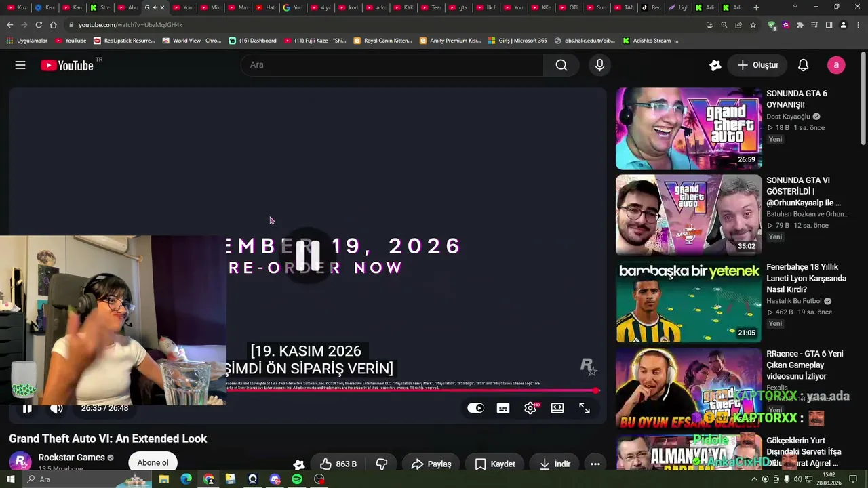Toggle the autoplay switch

point(476,408)
